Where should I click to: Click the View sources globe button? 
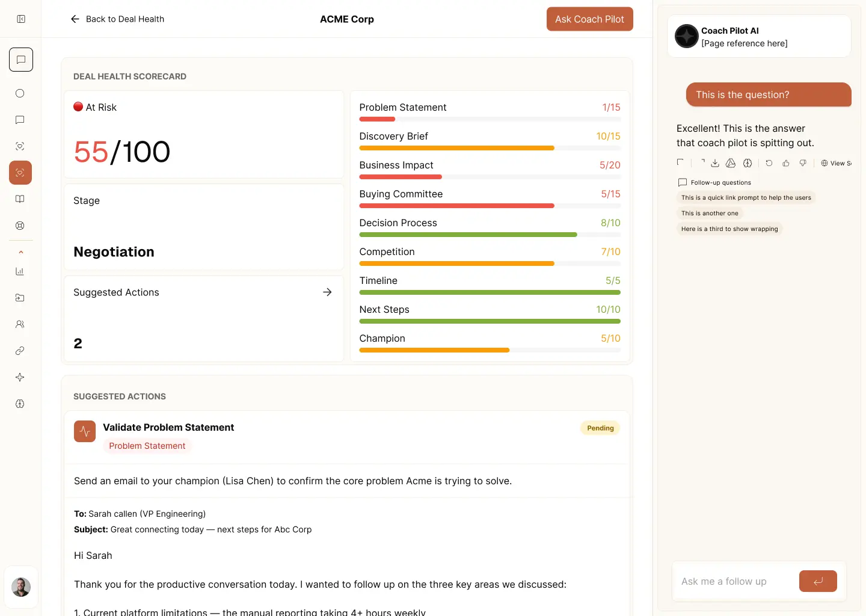836,163
